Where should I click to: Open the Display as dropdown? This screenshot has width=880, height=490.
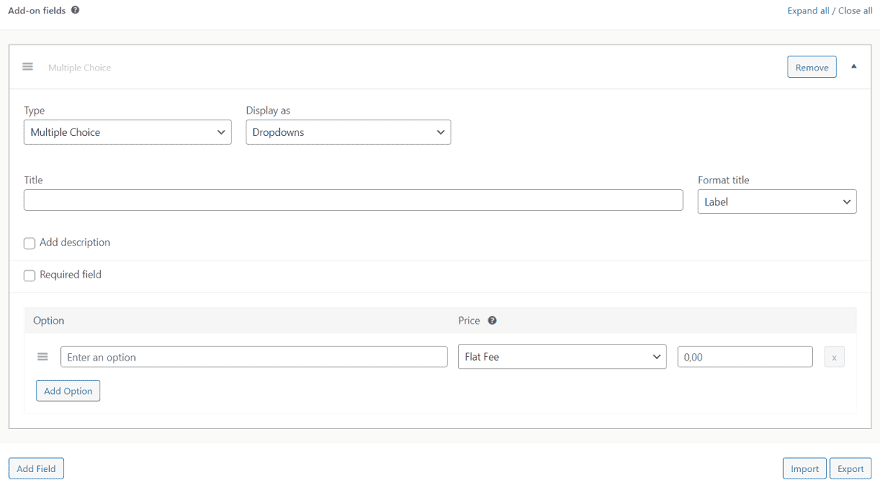(348, 132)
